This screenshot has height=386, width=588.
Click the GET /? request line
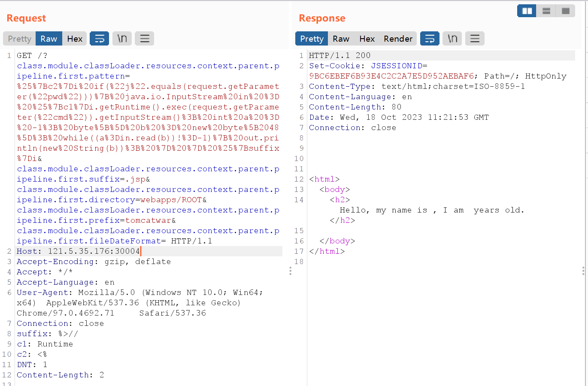point(32,55)
